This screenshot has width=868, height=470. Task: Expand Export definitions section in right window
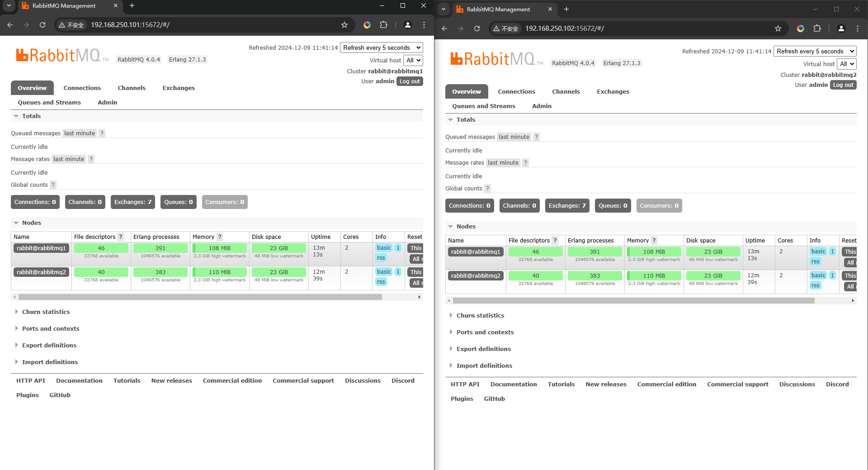point(483,349)
